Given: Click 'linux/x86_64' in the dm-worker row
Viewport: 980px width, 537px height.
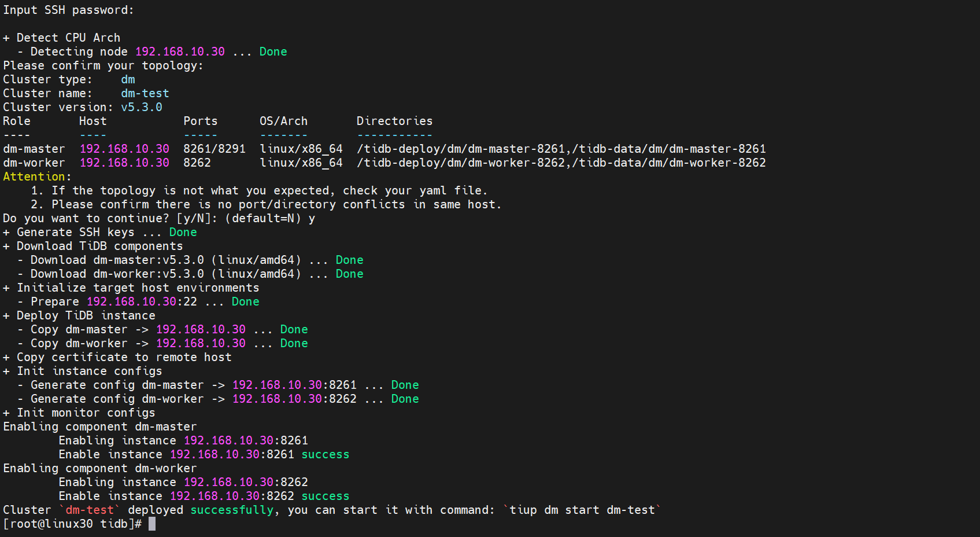Looking at the screenshot, I should (301, 163).
